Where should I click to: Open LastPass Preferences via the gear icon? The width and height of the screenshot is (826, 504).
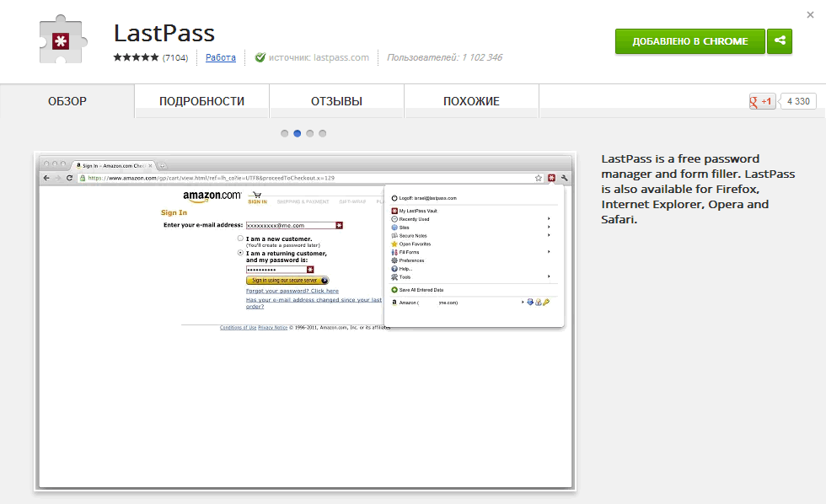point(394,260)
